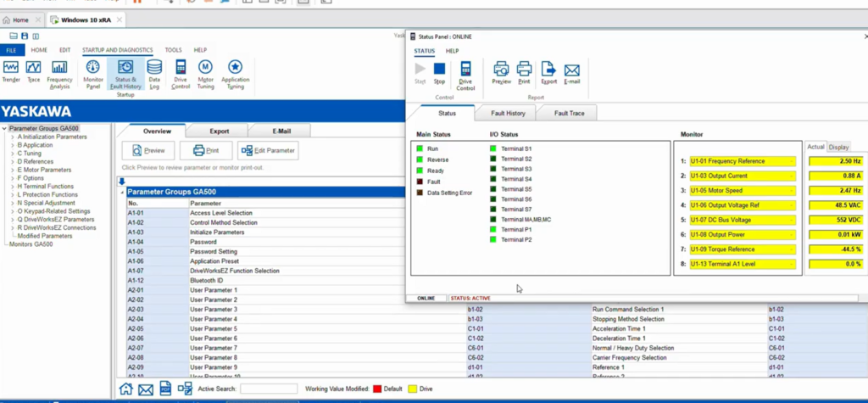Image resolution: width=868 pixels, height=403 pixels.
Task: Click the home icon in bottom toolbar
Action: point(125,389)
